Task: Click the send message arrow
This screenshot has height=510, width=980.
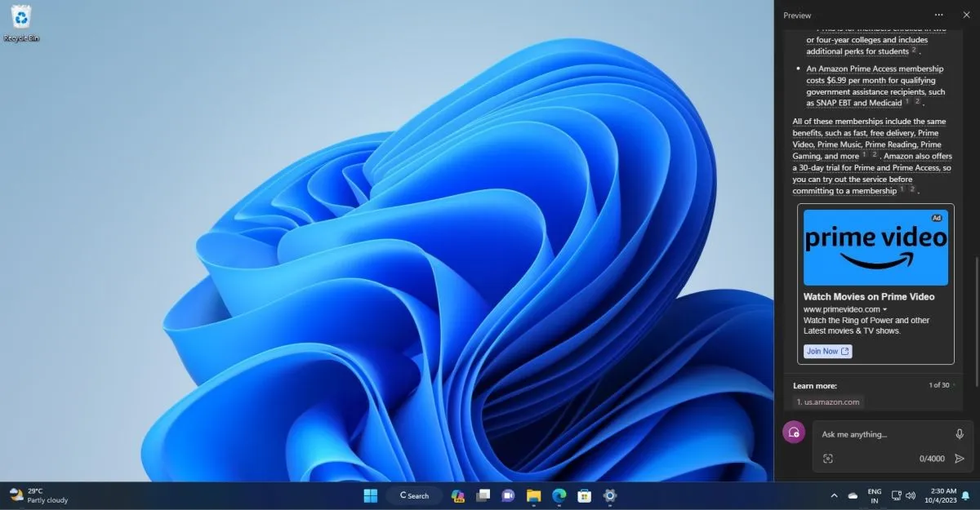Action: click(960, 458)
